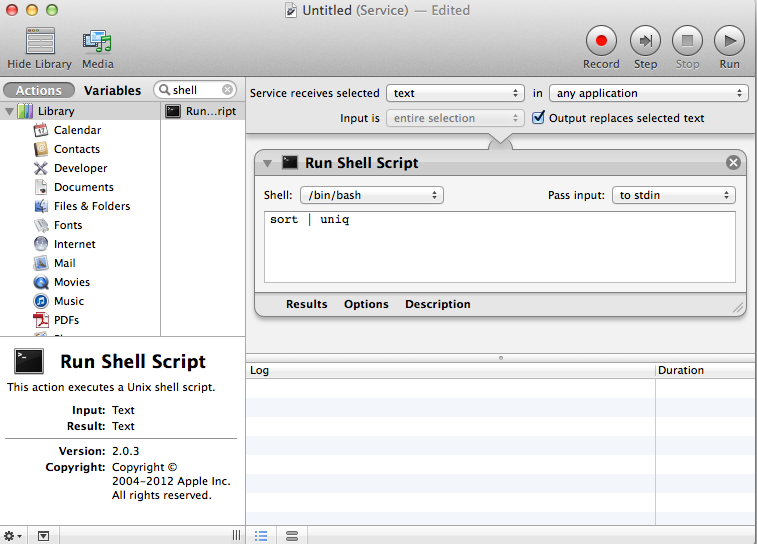The width and height of the screenshot is (757, 544).
Task: Run the workflow with the Run button
Action: [729, 41]
